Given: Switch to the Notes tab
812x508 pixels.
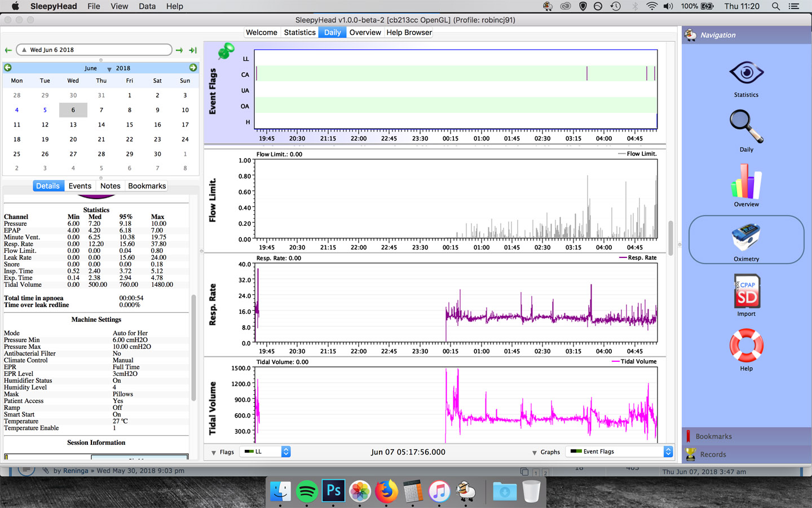Looking at the screenshot, I should (x=111, y=186).
